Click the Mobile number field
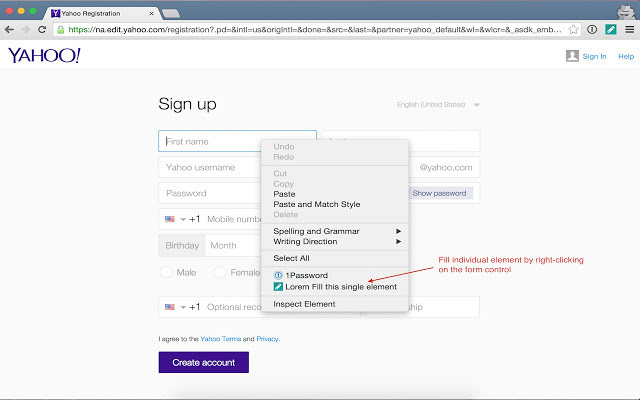 (234, 219)
